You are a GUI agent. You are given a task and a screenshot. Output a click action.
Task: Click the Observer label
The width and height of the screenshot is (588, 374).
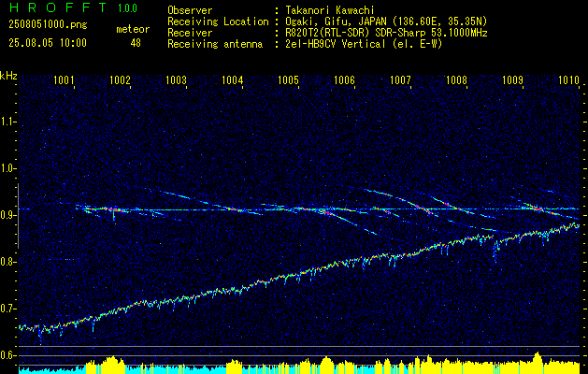(190, 10)
